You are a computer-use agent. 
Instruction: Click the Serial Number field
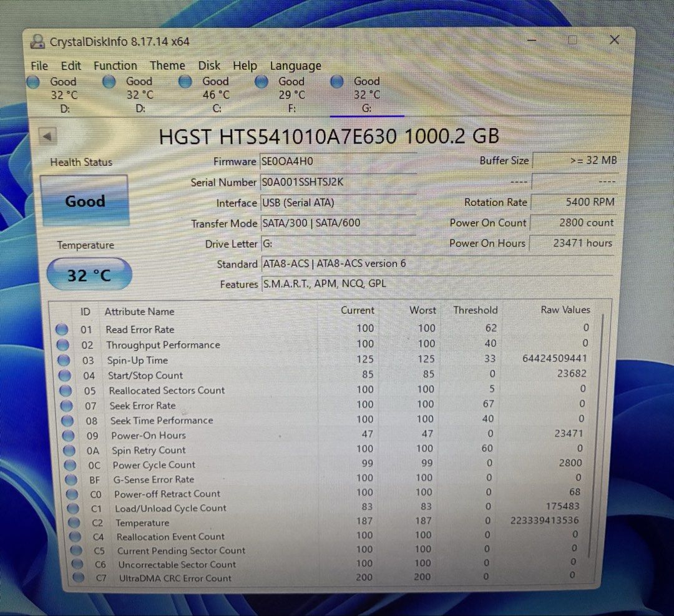coord(338,182)
